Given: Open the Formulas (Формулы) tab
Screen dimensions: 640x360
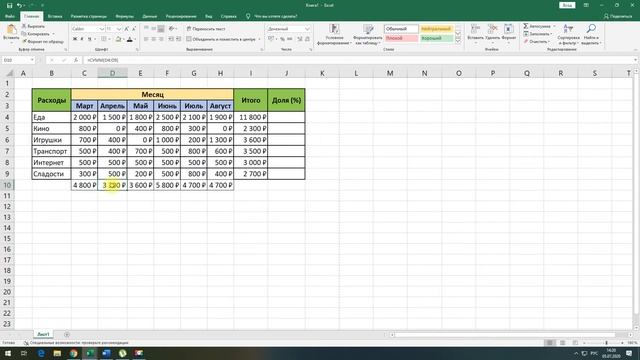Looking at the screenshot, I should 124,16.
